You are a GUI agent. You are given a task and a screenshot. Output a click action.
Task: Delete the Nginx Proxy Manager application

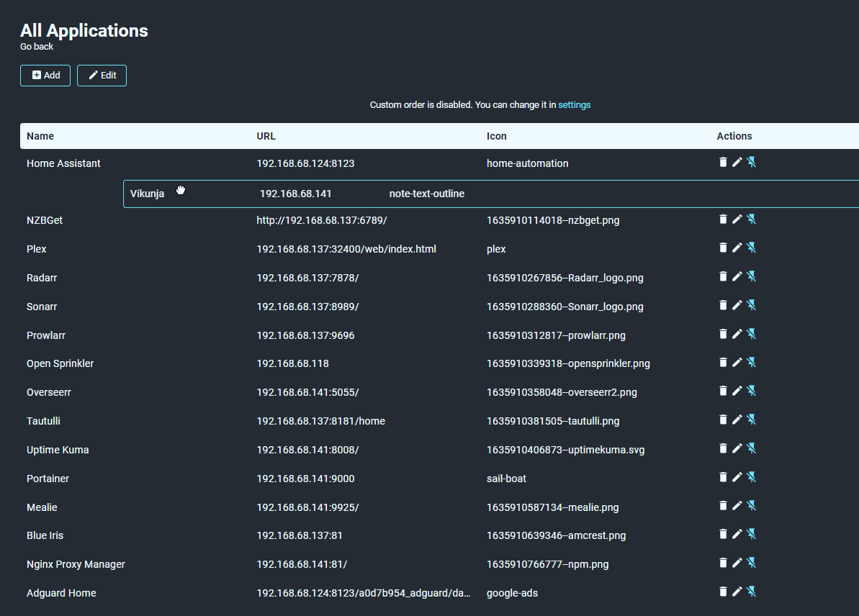coord(723,563)
